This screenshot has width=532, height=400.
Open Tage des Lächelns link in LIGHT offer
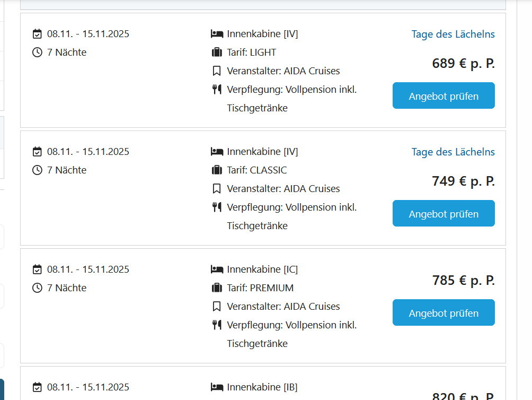coord(453,34)
